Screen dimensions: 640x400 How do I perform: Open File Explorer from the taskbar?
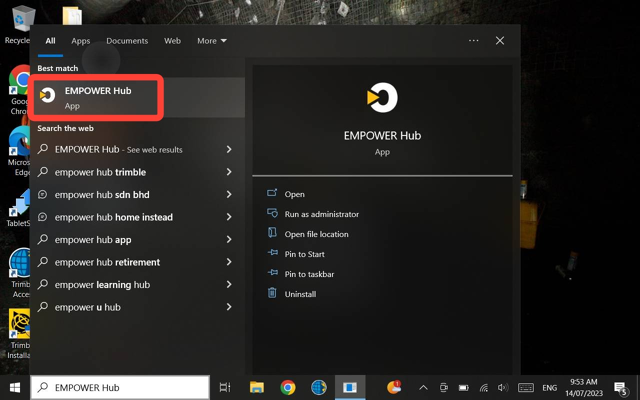257,387
